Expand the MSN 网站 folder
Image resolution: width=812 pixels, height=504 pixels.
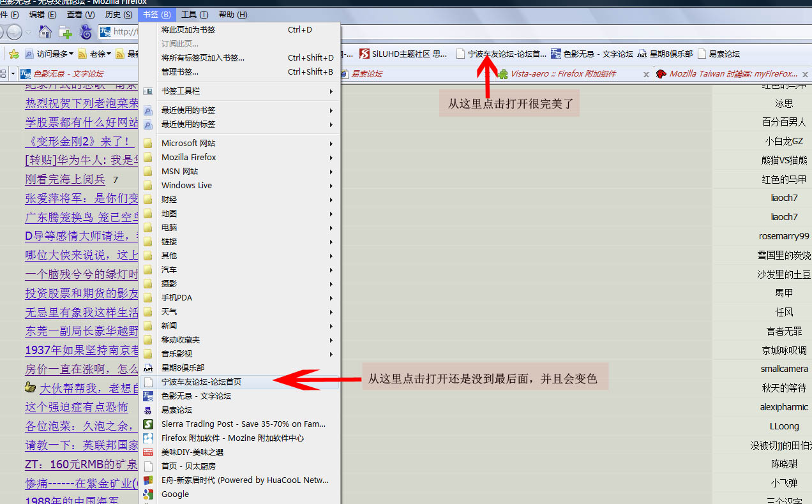[239, 172]
